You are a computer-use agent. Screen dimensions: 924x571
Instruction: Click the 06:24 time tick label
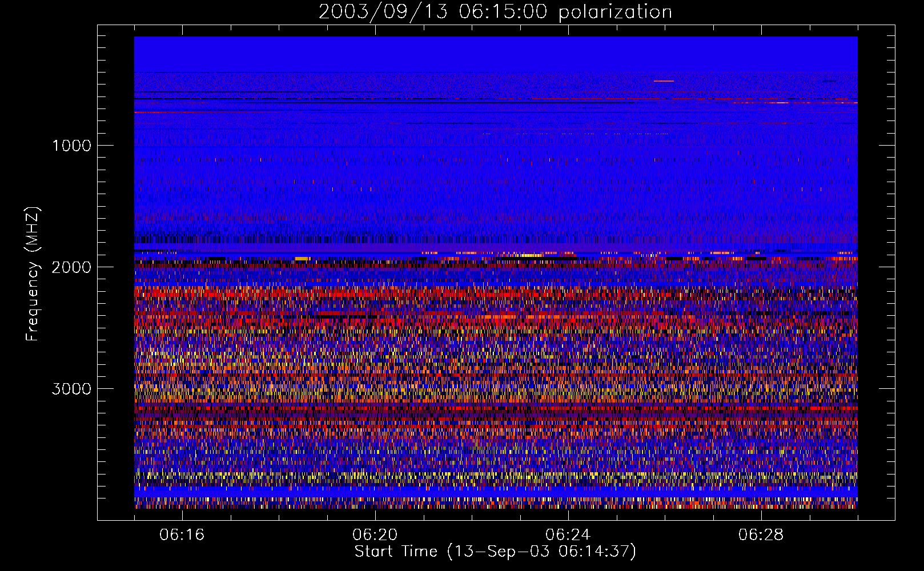(568, 535)
